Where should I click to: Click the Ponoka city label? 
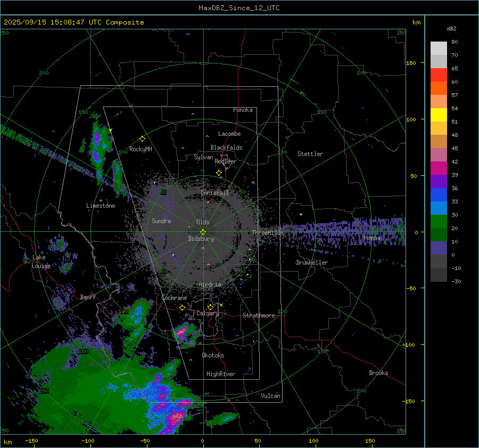(x=243, y=110)
